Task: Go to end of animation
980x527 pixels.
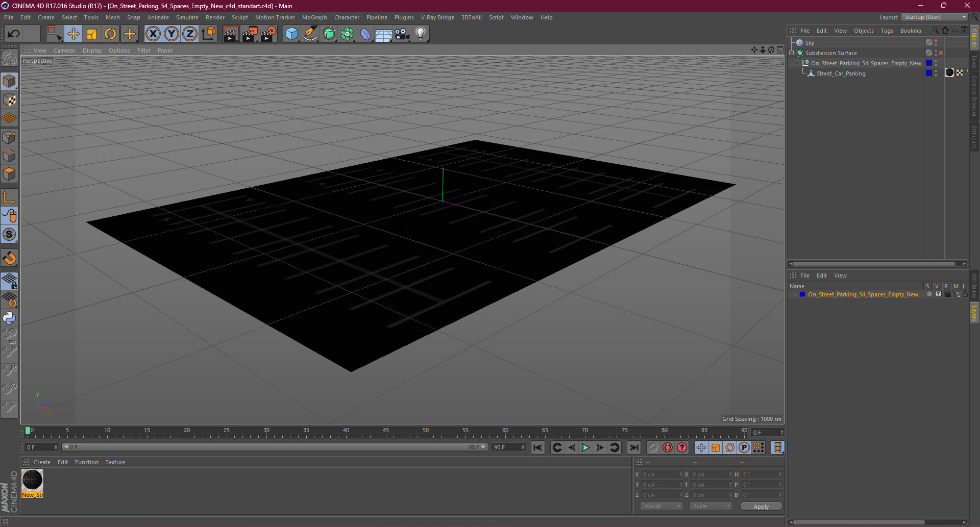Action: coord(633,447)
